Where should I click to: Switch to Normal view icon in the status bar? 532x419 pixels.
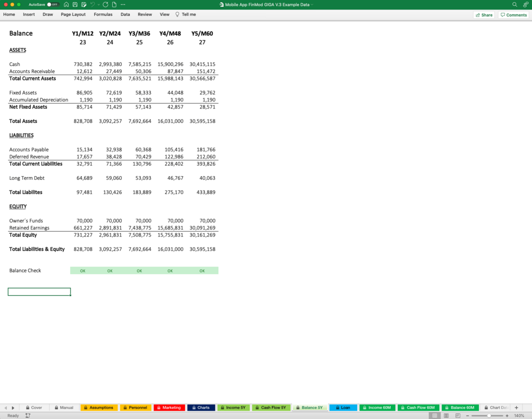435,416
